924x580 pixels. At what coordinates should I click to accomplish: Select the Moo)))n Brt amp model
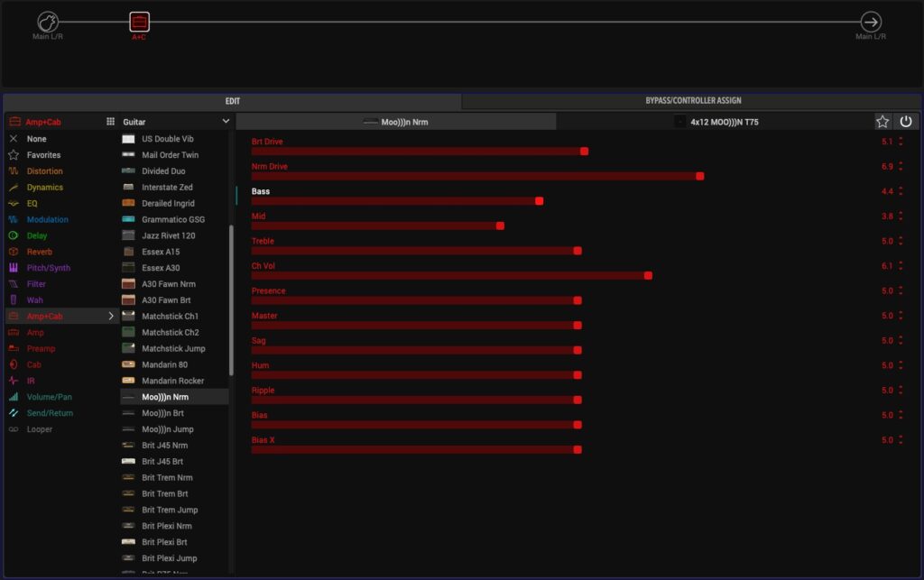click(x=163, y=413)
